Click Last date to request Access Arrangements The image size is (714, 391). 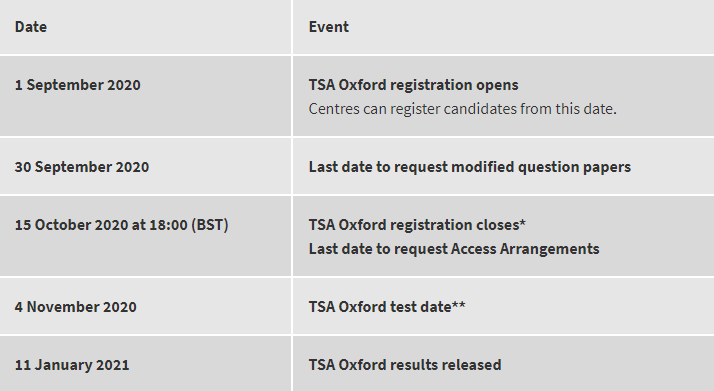(x=454, y=249)
